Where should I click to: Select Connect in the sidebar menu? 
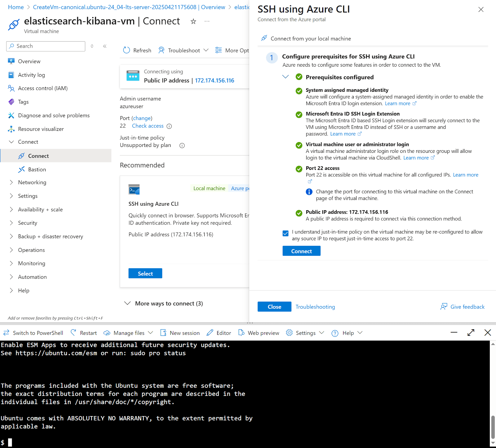click(x=38, y=156)
